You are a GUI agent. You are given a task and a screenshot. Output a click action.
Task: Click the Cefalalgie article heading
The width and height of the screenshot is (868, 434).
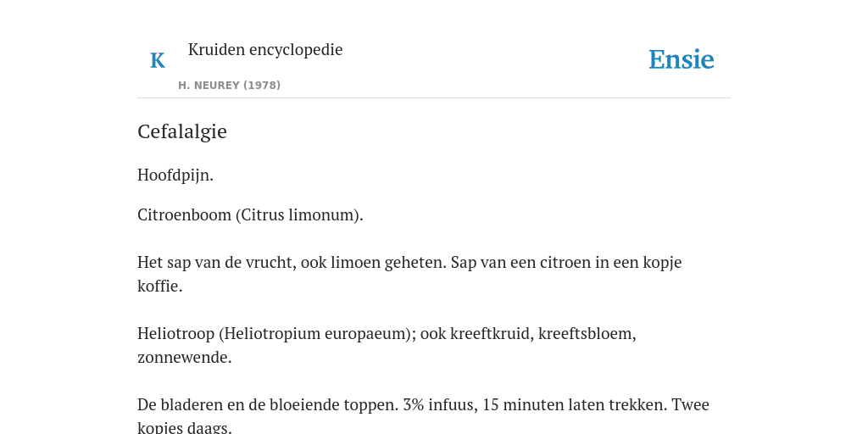coord(182,131)
